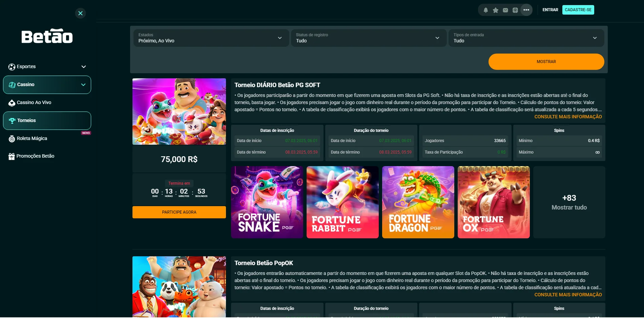Click the Spins Máximo row
The image size is (644, 318).
point(559,152)
